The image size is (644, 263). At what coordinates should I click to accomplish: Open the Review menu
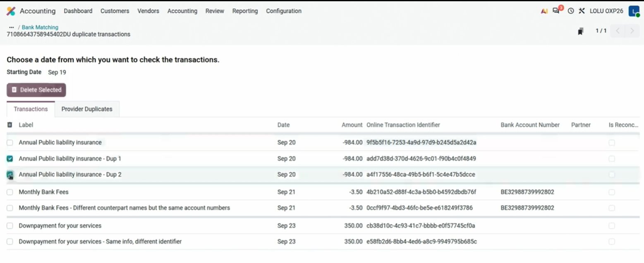pos(215,11)
